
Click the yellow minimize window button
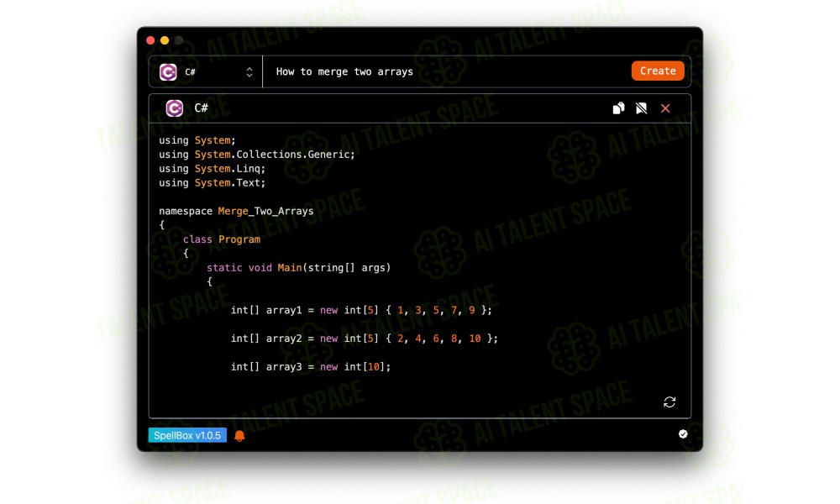[x=165, y=40]
